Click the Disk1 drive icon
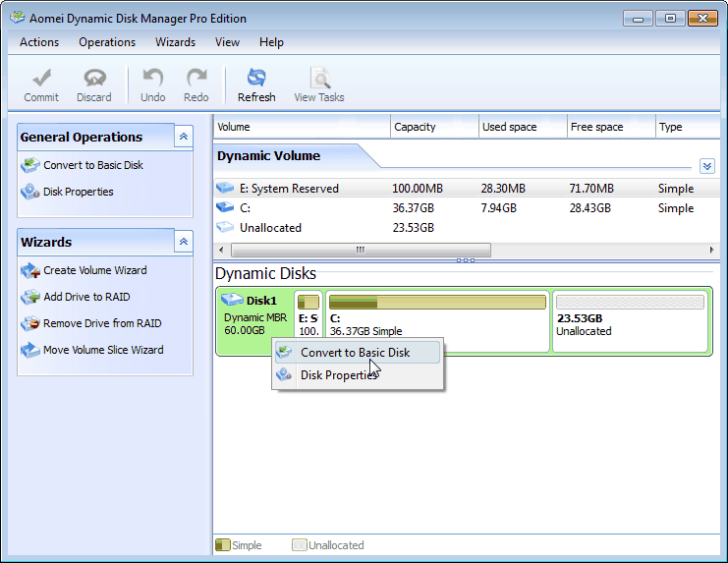This screenshot has height=563, width=728. tap(232, 300)
